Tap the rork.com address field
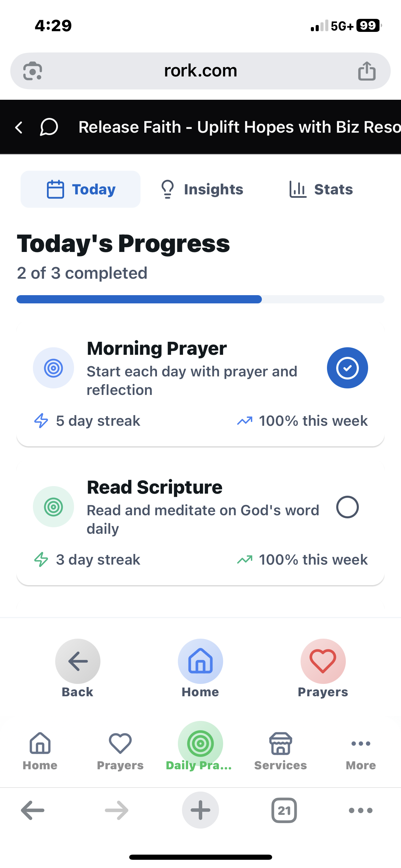 tap(200, 71)
